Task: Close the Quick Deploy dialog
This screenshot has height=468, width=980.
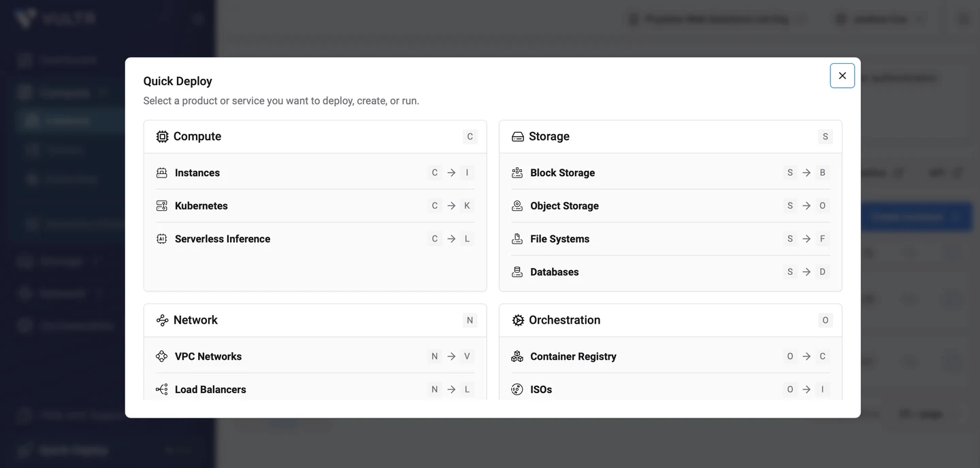Action: 842,76
